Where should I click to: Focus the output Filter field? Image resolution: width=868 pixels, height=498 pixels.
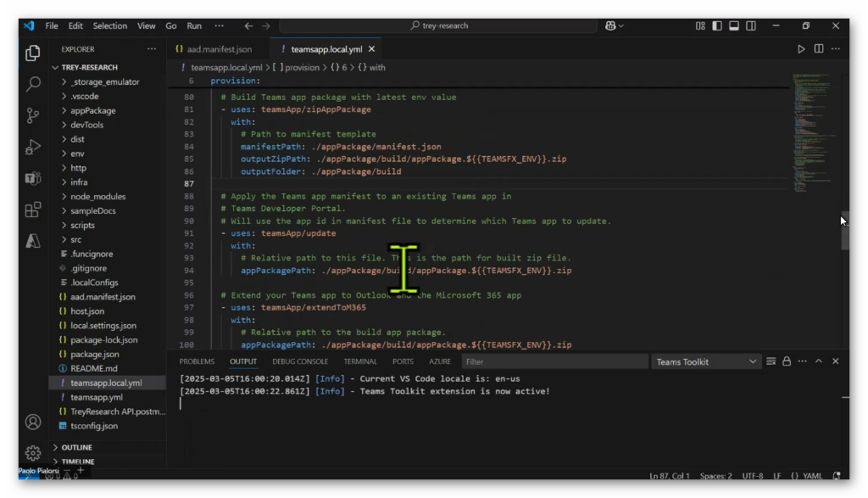click(x=554, y=361)
